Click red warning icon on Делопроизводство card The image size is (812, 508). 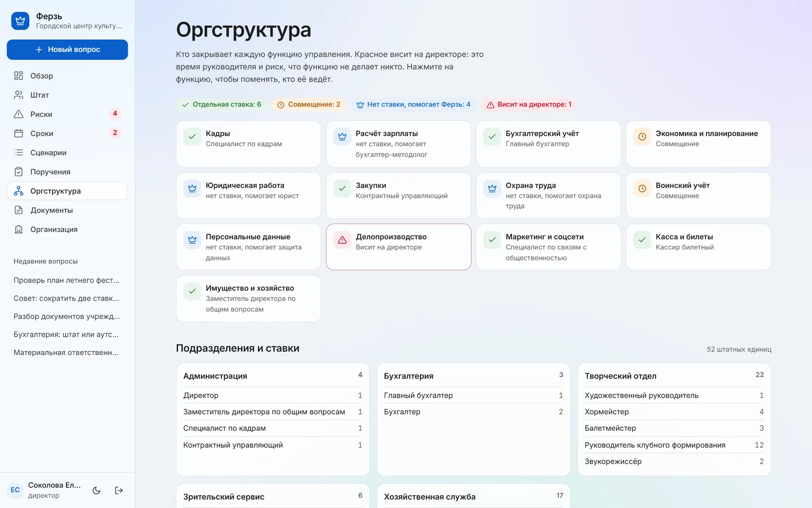342,240
